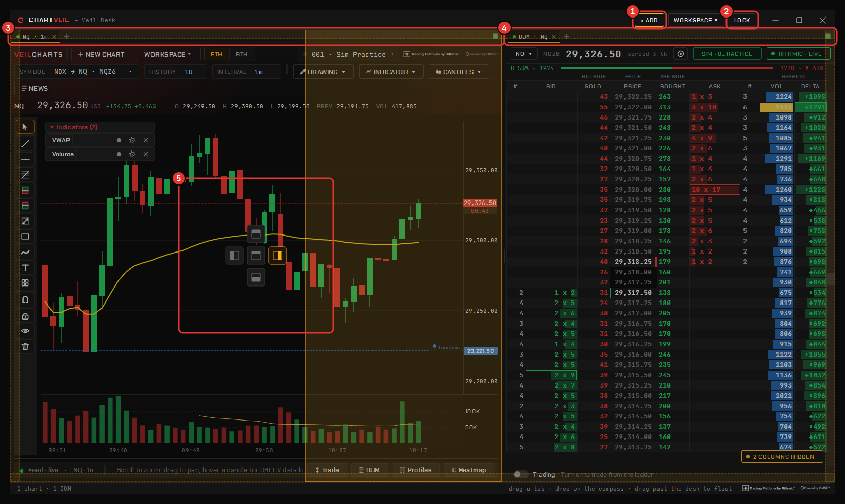Show the 2 COLUMNS HIDDEN notice
Viewport: 845px width, 504px height.
[x=782, y=457]
